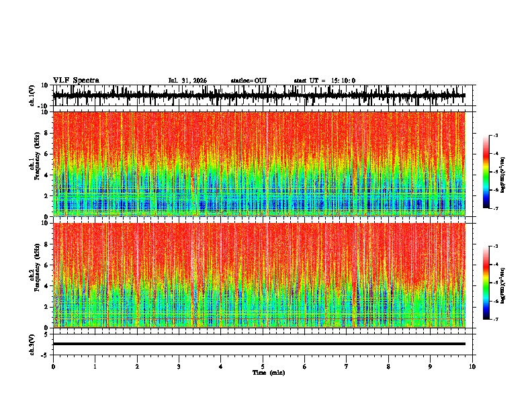Click the log(PSD) label beside ch.2 color bar
Image resolution: width=532 pixels, height=411 pixels.
(503, 285)
